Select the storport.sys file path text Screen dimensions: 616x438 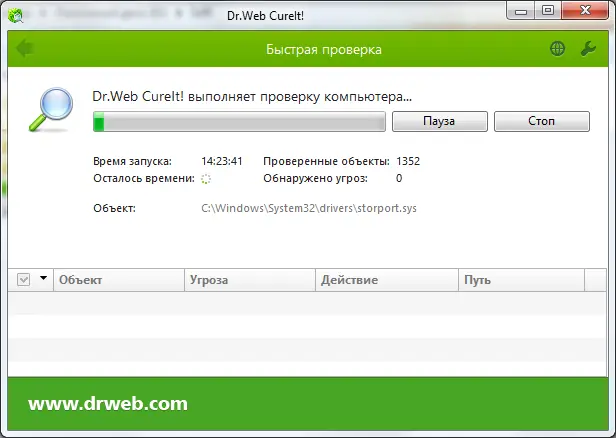click(x=309, y=208)
